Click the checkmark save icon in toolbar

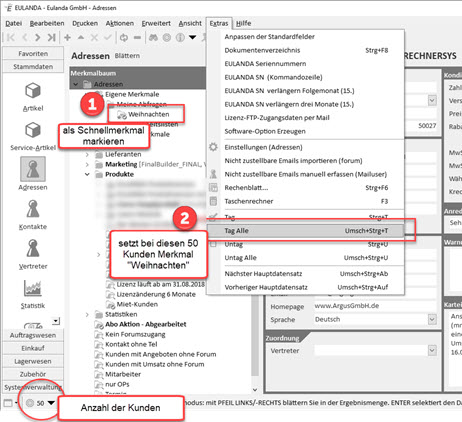point(107,37)
